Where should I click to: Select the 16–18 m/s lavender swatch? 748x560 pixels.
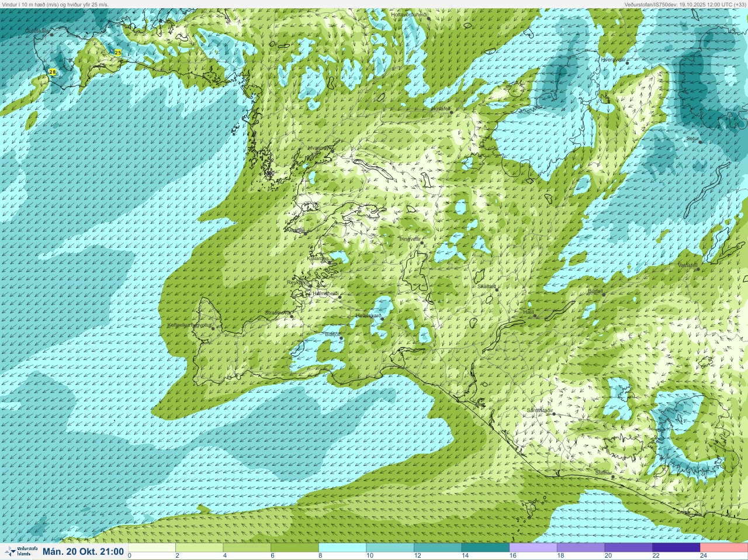(534, 548)
